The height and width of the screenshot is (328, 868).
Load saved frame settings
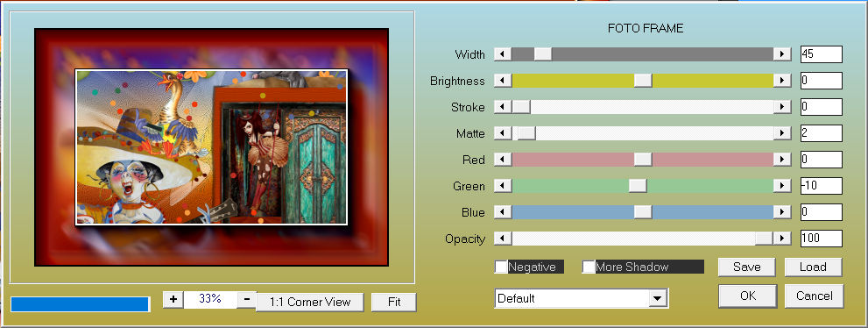(x=813, y=267)
